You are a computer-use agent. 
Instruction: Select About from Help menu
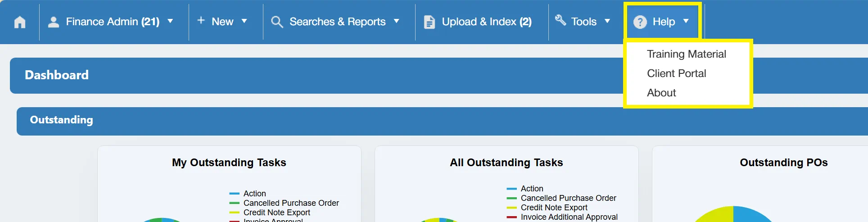(x=661, y=93)
